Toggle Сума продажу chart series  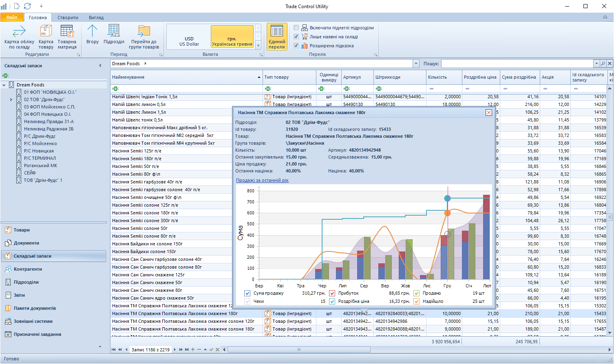tap(247, 293)
